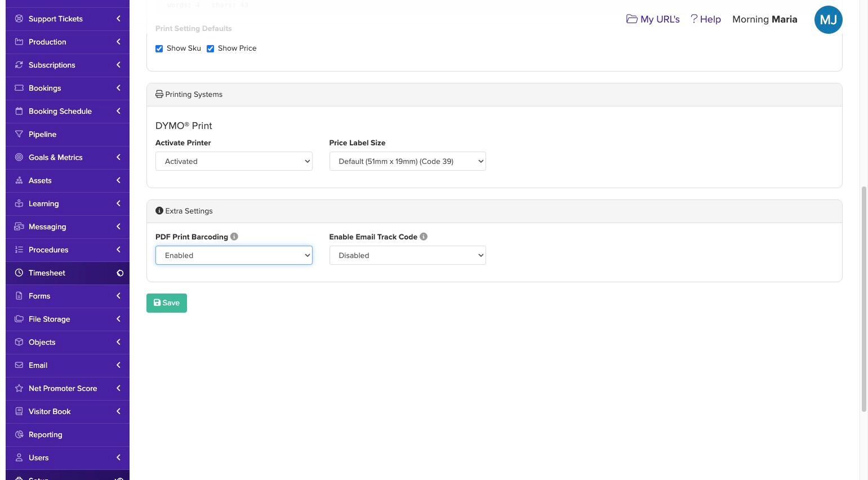Click the page vertical scrollbar
This screenshot has width=868, height=480.
point(864,299)
